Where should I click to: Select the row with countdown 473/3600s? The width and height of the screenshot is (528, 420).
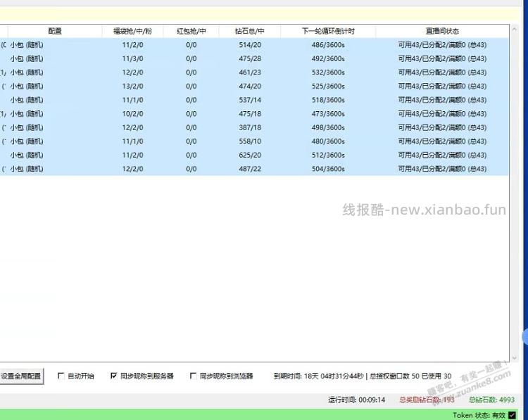328,114
